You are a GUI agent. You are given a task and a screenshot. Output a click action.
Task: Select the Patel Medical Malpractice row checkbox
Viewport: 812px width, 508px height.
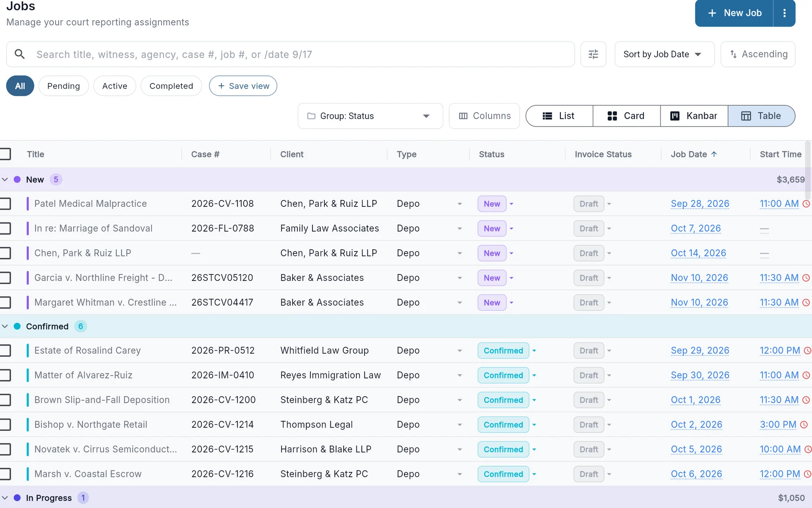[5, 204]
